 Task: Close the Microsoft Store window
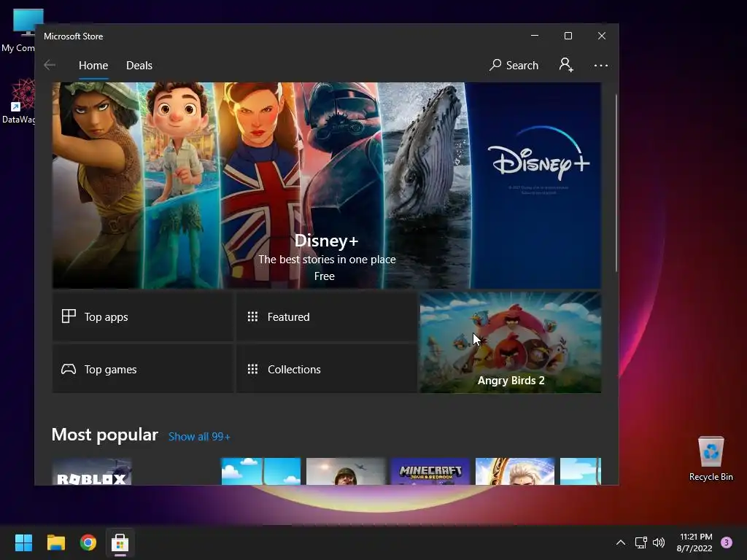click(602, 36)
